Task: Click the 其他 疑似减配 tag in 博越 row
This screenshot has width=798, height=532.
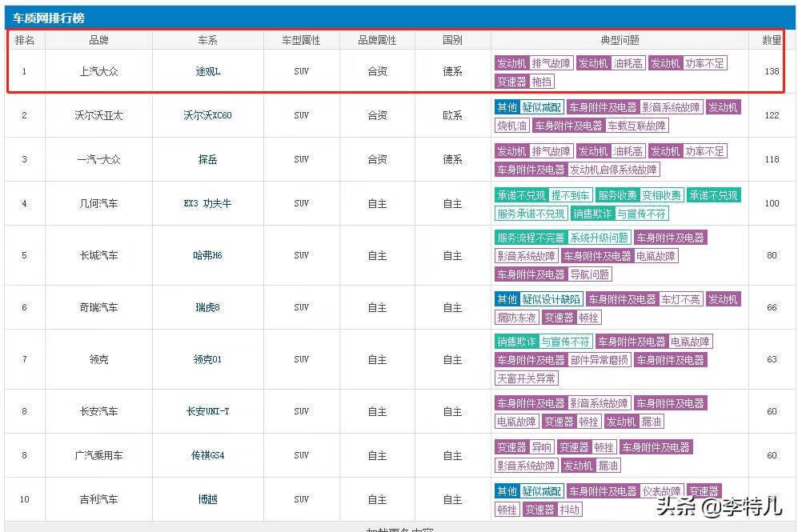Action: 529,491
